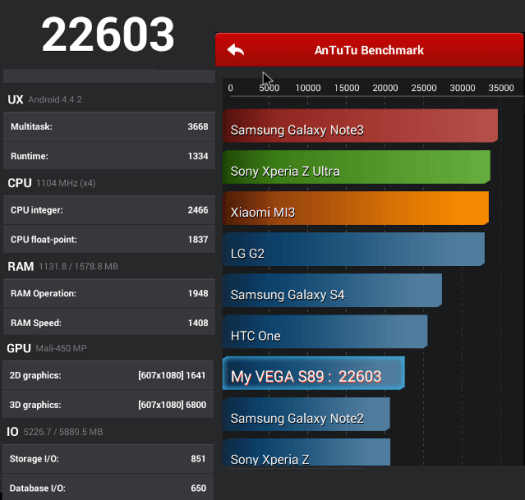Select the Samsung Galaxy Note3 bar
Image resolution: width=525 pixels, height=500 pixels.
pyautogui.click(x=361, y=126)
